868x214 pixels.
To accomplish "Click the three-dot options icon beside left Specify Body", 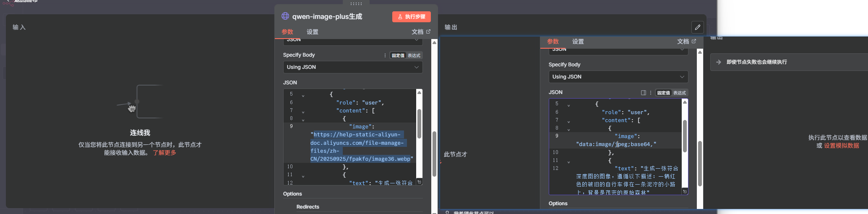I will point(385,55).
